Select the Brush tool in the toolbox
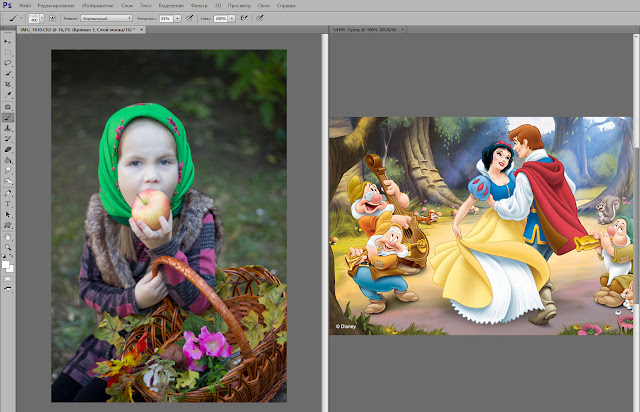640x412 pixels. (x=8, y=118)
